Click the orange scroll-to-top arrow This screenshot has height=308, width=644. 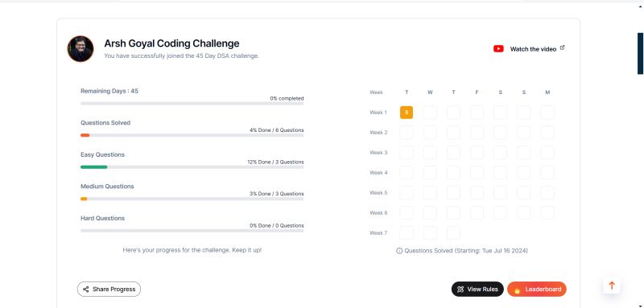click(x=612, y=285)
